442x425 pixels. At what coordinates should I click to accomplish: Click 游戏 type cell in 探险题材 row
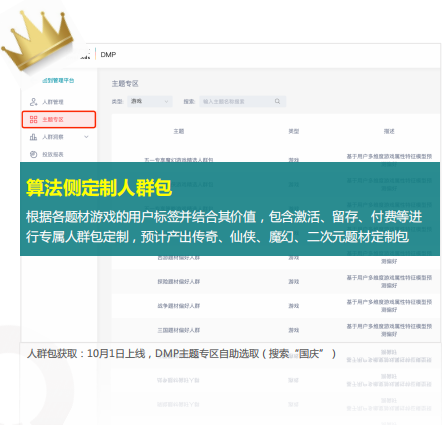pyautogui.click(x=294, y=282)
